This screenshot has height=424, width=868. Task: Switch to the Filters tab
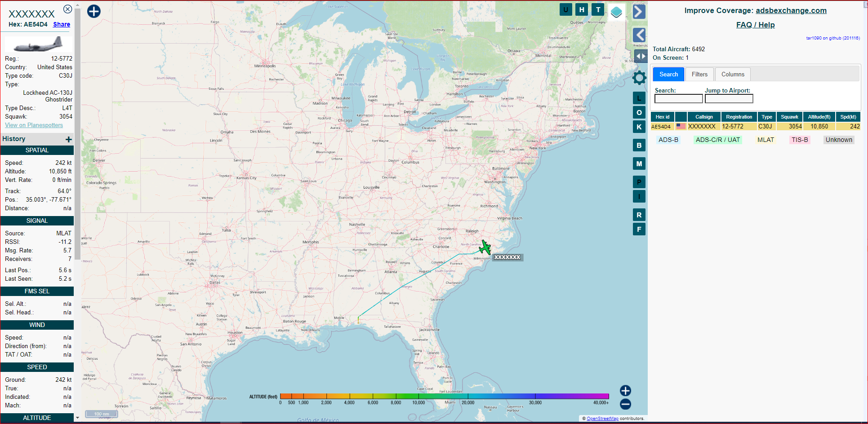click(699, 74)
